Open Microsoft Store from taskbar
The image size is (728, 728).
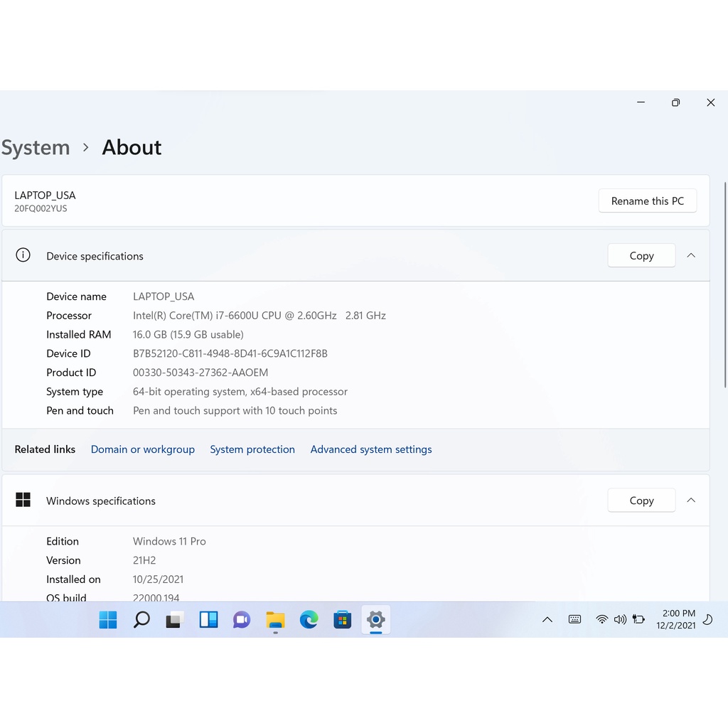point(342,620)
